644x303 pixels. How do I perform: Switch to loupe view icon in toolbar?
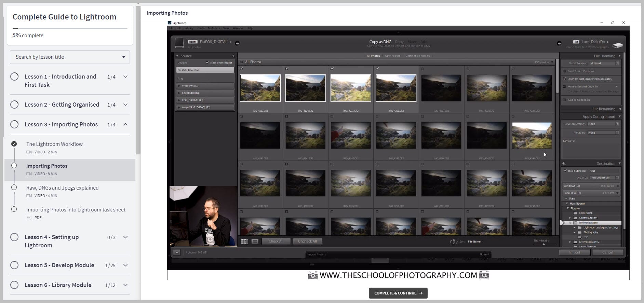[255, 242]
